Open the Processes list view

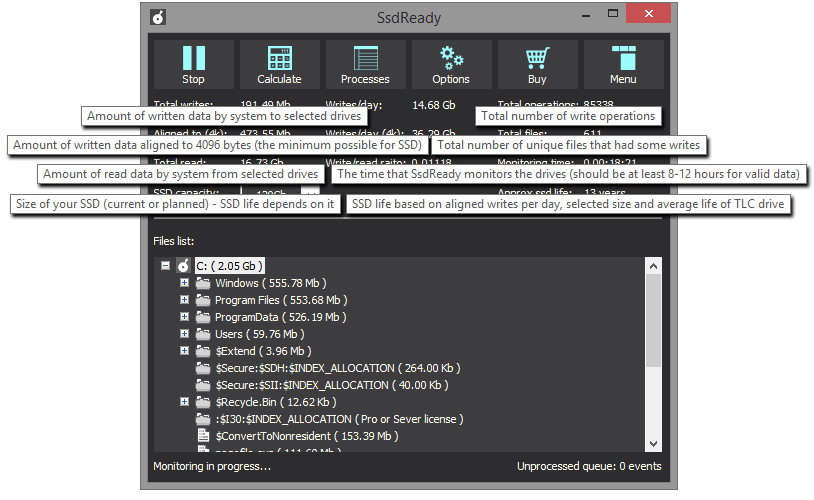coord(365,59)
